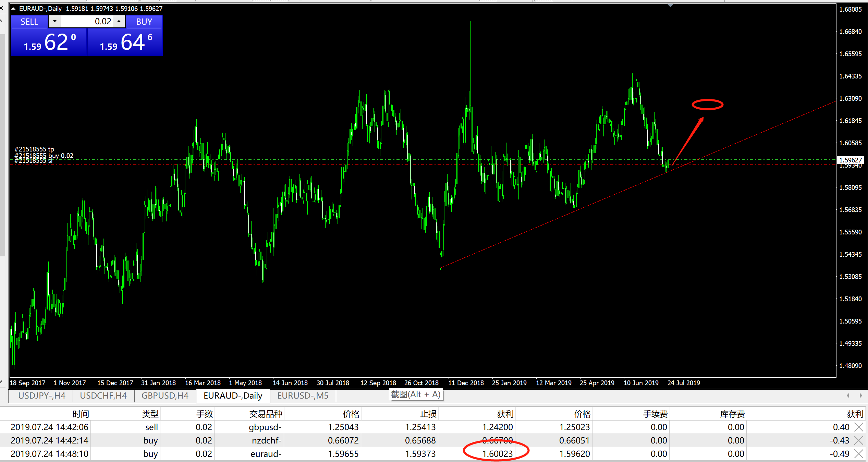Click the SELL one-click trading button
This screenshot has height=462, width=868.
pos(29,22)
